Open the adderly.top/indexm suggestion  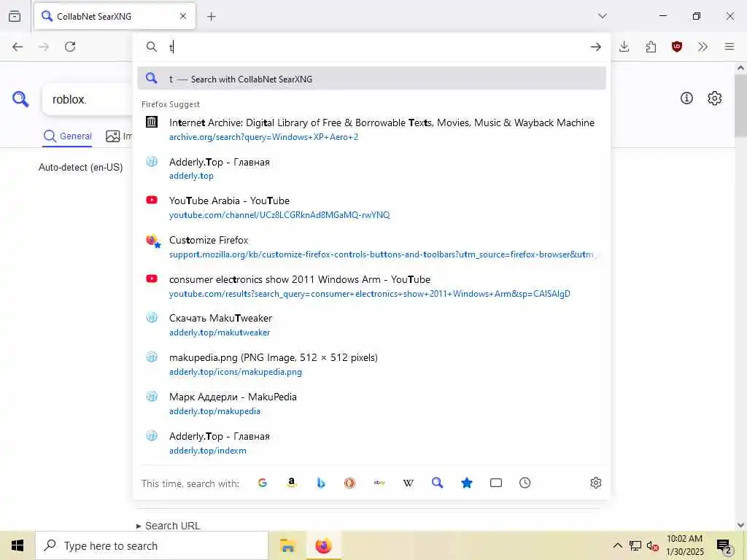[x=371, y=443]
